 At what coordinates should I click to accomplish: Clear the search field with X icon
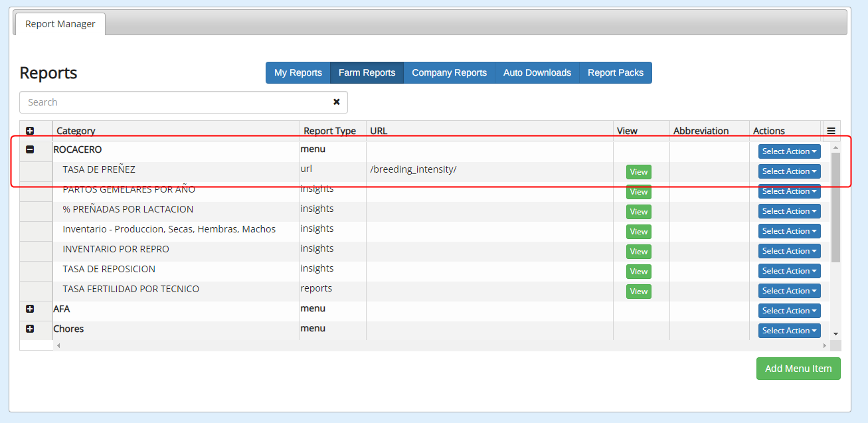pyautogui.click(x=336, y=102)
